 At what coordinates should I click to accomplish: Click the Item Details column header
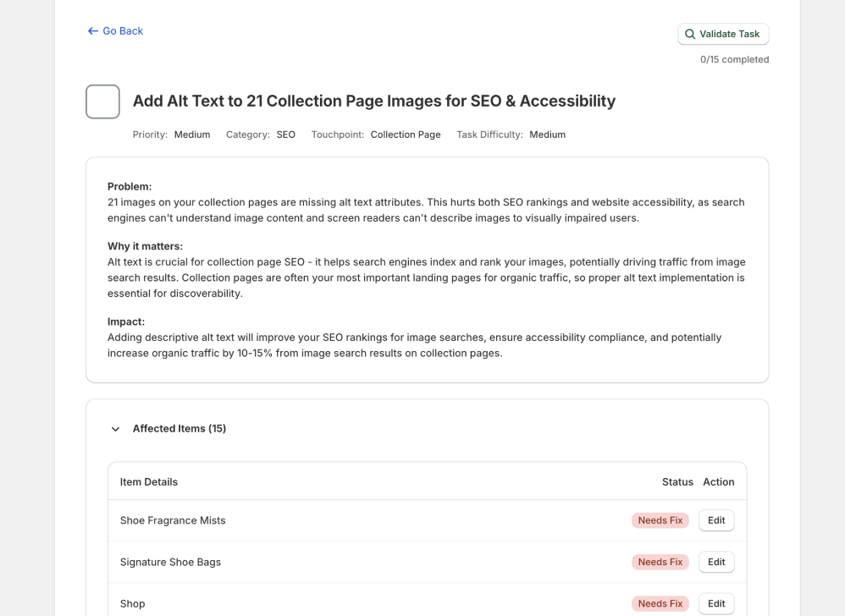(x=149, y=481)
